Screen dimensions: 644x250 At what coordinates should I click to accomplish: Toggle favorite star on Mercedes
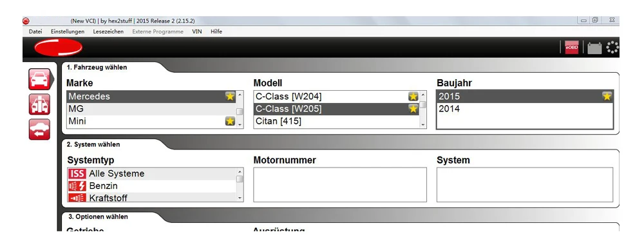point(230,96)
